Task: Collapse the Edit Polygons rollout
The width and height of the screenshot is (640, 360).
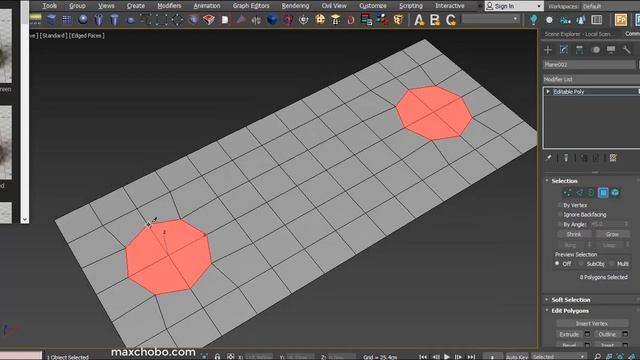Action: [x=570, y=311]
